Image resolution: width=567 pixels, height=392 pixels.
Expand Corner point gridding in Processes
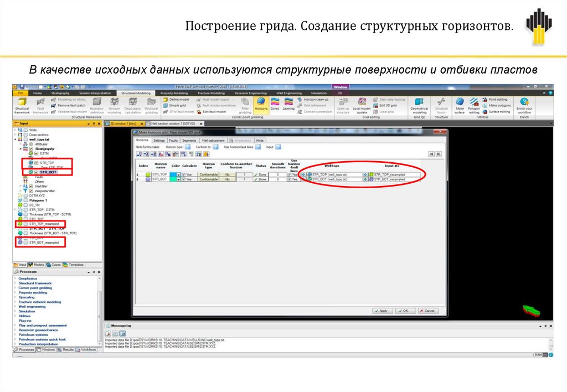(15, 288)
